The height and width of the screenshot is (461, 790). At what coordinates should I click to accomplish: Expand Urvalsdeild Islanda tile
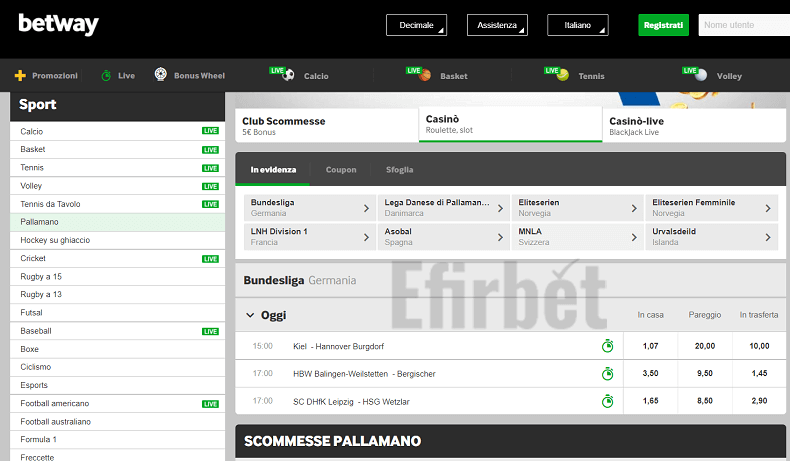(711, 237)
